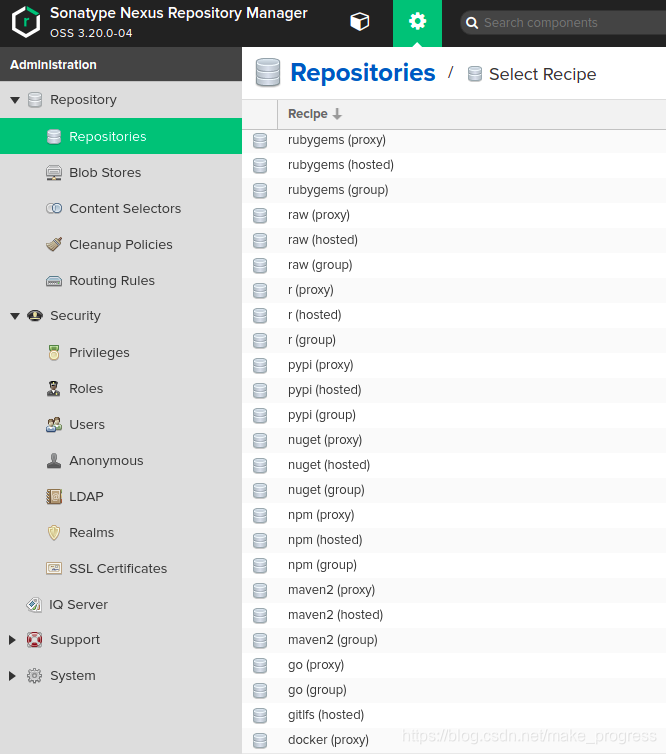Click the Cleanup Policies broom icon
The image size is (666, 754).
(x=54, y=244)
